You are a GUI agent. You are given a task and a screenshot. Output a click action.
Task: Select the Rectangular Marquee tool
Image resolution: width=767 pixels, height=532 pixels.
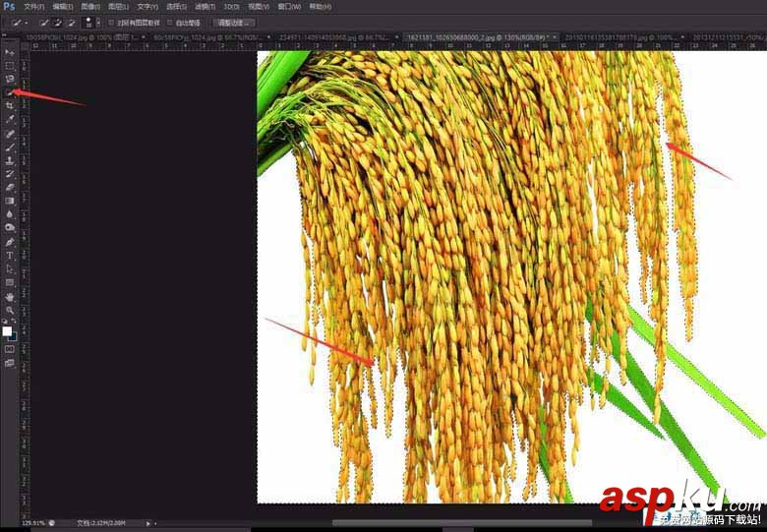tap(9, 66)
